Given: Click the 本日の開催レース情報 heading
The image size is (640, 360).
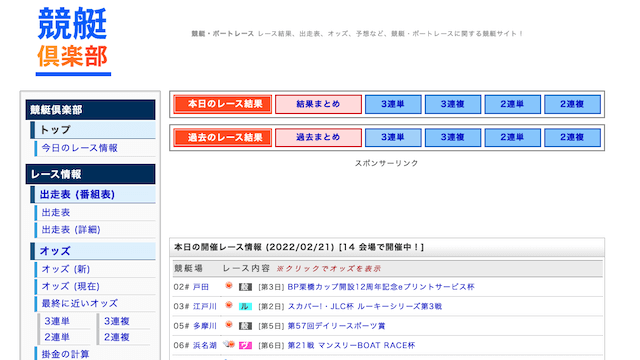Looking at the screenshot, I should [299, 247].
